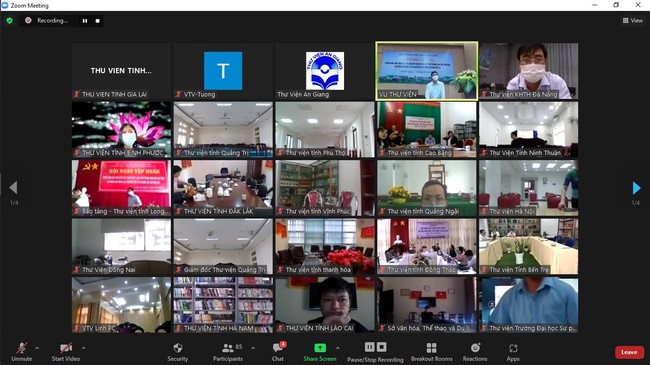The height and width of the screenshot is (365, 650).
Task: Pause the recording from bottom toolbar
Action: click(x=369, y=347)
